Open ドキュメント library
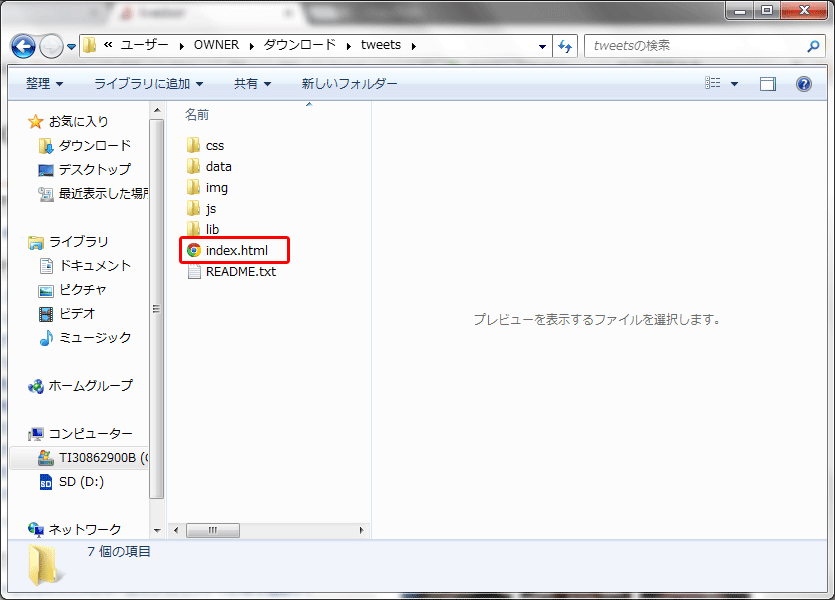Image resolution: width=835 pixels, height=600 pixels. coord(95,266)
